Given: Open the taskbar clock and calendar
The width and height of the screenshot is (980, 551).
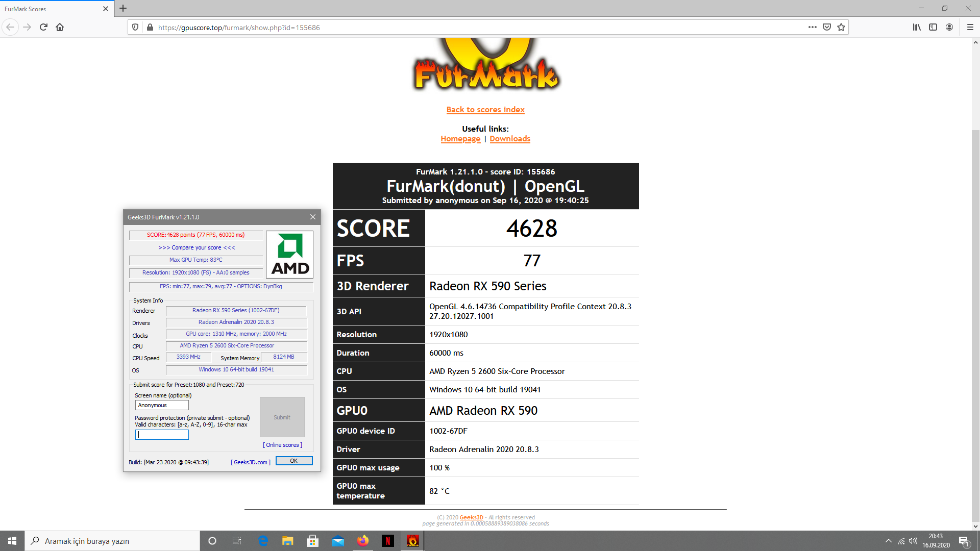Looking at the screenshot, I should (x=936, y=541).
